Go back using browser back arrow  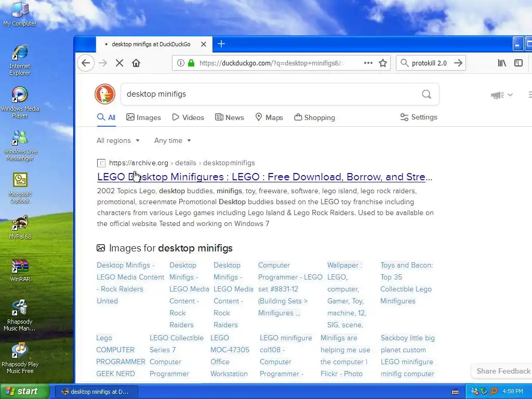[x=86, y=63]
